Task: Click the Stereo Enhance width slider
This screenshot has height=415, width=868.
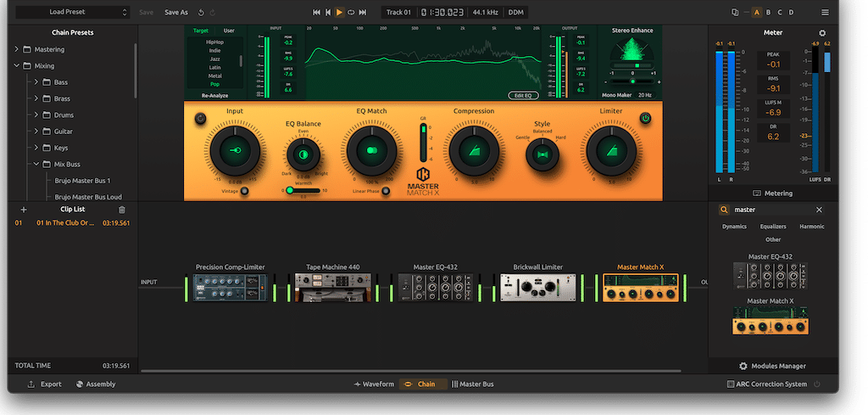Action: pyautogui.click(x=632, y=65)
